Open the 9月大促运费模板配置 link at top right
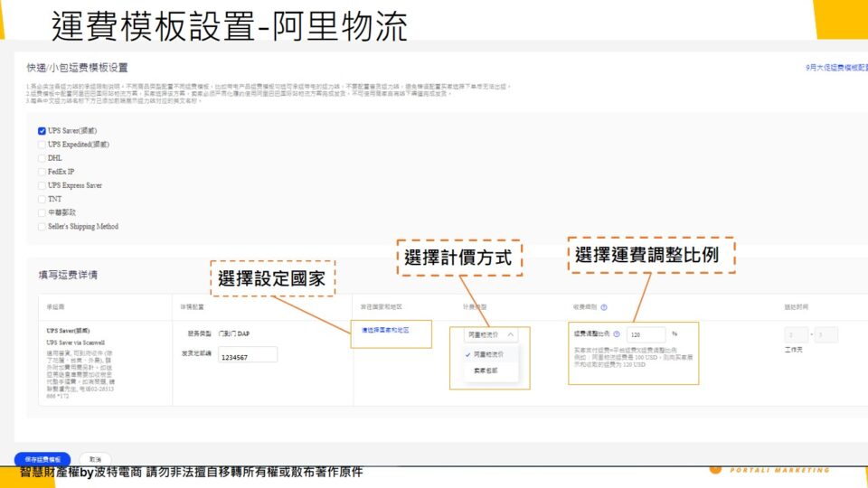868x488 pixels. [836, 68]
